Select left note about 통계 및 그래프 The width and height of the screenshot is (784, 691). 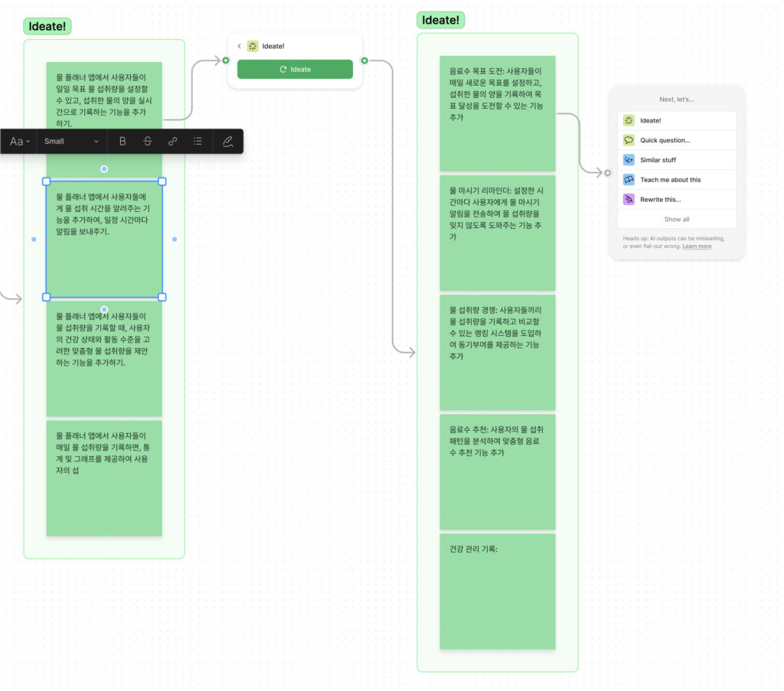pyautogui.click(x=104, y=478)
